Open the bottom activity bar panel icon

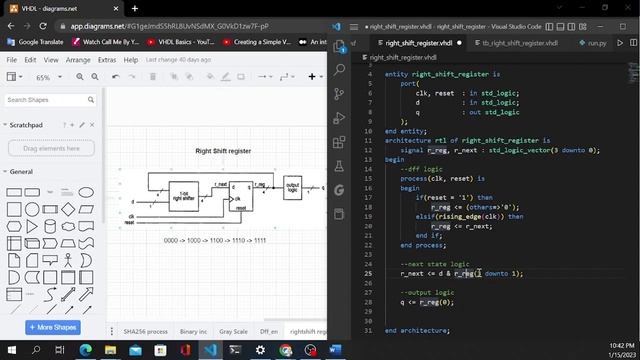339,214
